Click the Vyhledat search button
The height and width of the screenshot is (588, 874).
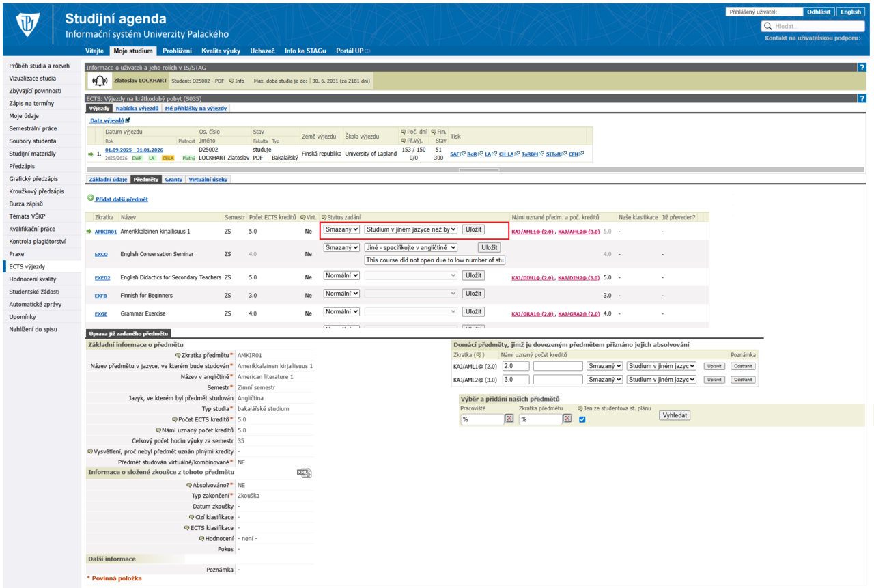[x=675, y=415]
